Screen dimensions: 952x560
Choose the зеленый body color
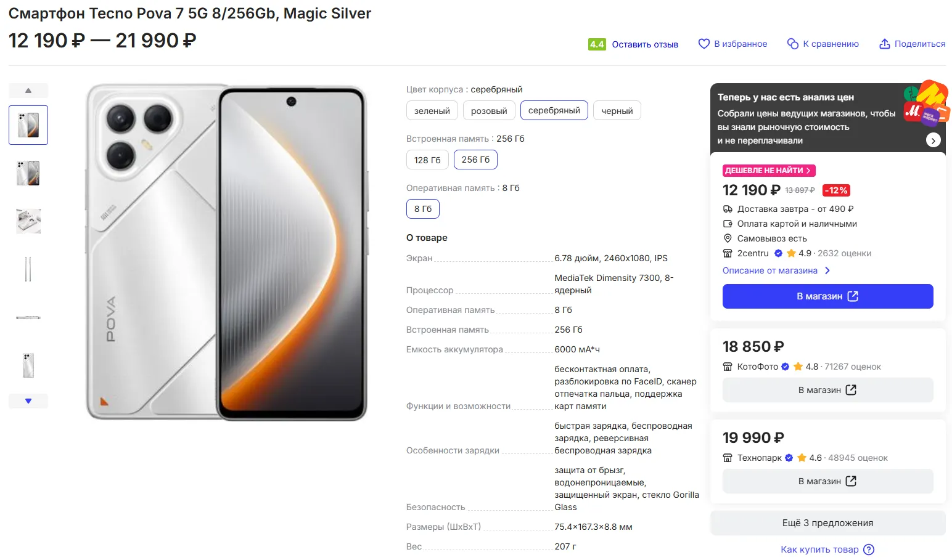432,111
